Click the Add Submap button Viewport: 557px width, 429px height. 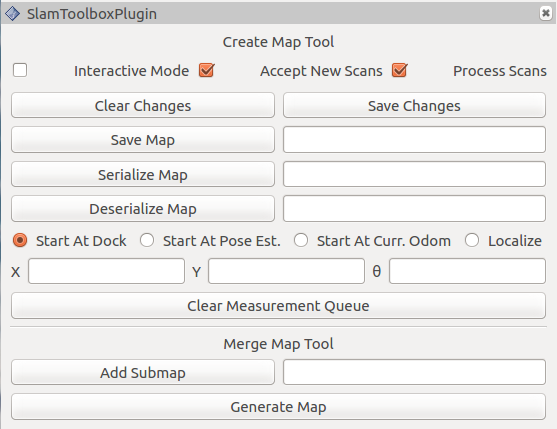(143, 372)
